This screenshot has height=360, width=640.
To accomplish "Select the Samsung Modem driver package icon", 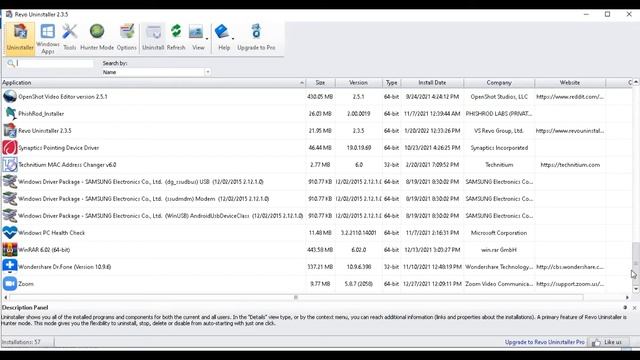I will pos(10,199).
